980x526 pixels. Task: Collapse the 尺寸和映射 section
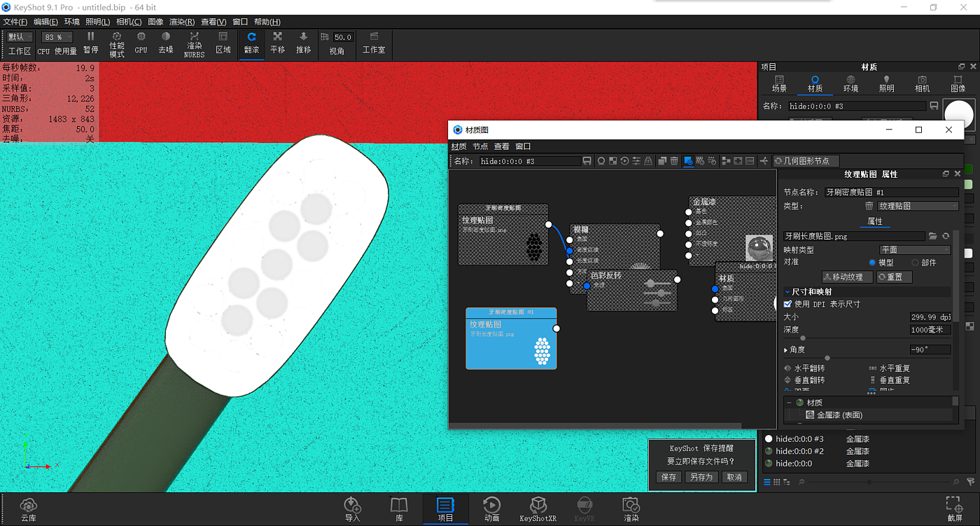pos(787,292)
